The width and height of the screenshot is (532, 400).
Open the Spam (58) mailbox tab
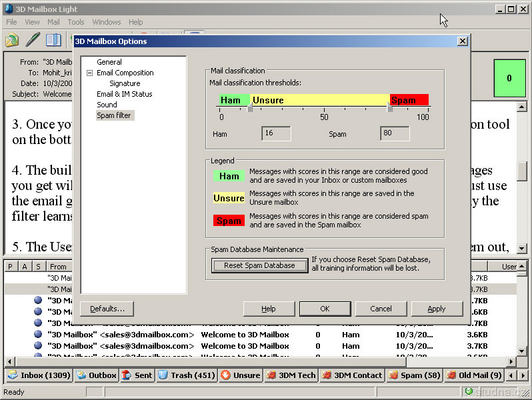(x=413, y=375)
